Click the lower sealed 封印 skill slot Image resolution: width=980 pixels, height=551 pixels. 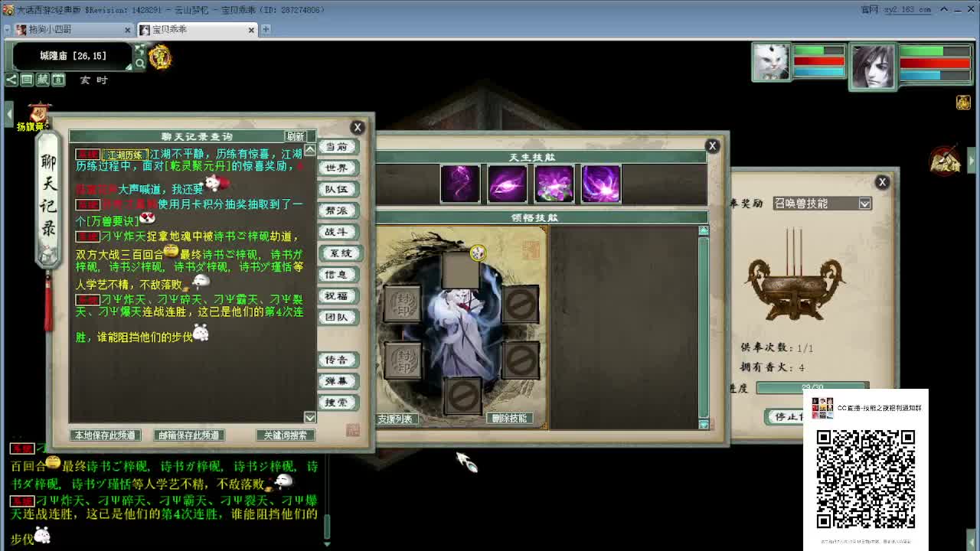click(x=403, y=360)
